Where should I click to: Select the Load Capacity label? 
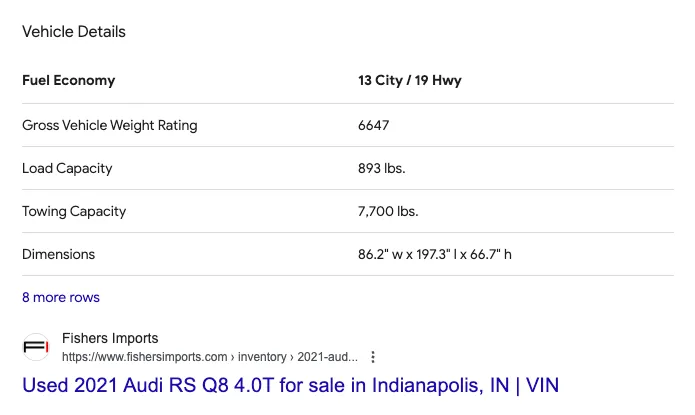coord(67,168)
